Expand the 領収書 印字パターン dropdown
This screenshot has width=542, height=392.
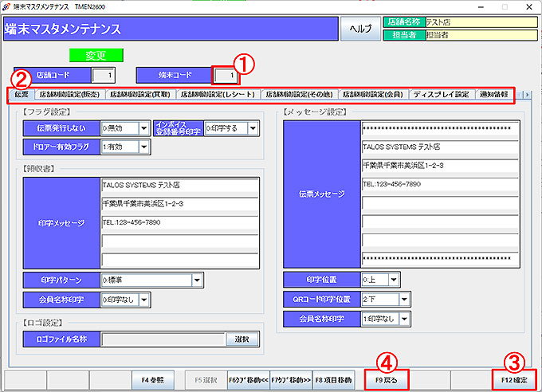(197, 280)
